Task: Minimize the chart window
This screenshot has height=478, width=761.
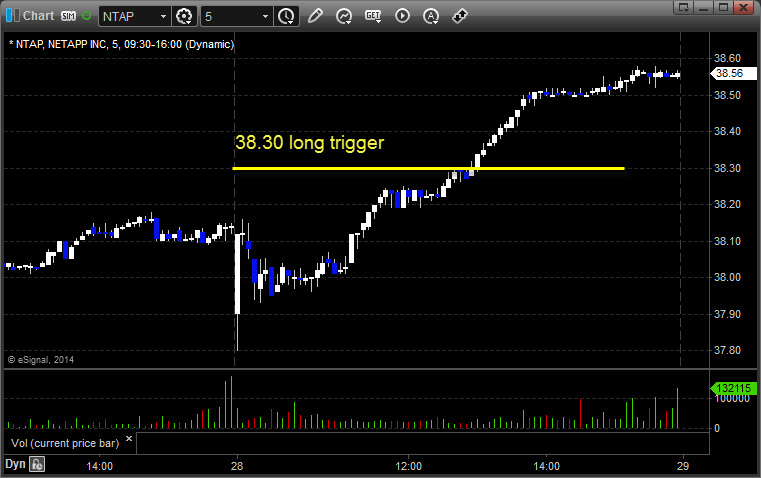Action: tap(704, 7)
